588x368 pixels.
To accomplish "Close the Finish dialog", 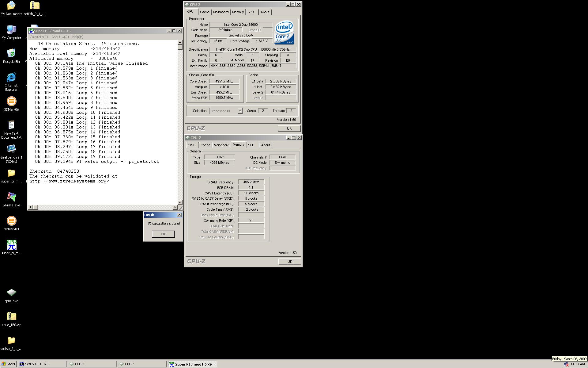I will coord(179,215).
